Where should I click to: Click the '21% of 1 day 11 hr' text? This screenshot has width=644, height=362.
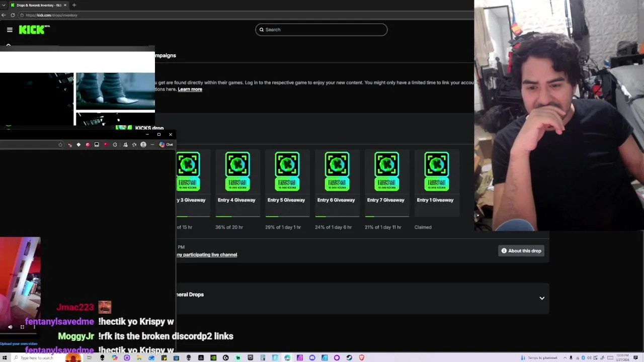(x=383, y=227)
